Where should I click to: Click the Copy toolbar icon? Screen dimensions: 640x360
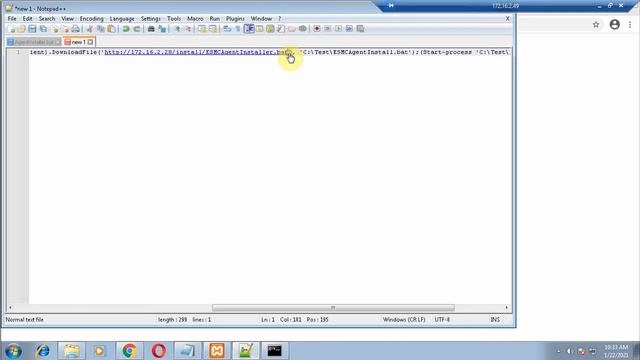click(x=100, y=29)
